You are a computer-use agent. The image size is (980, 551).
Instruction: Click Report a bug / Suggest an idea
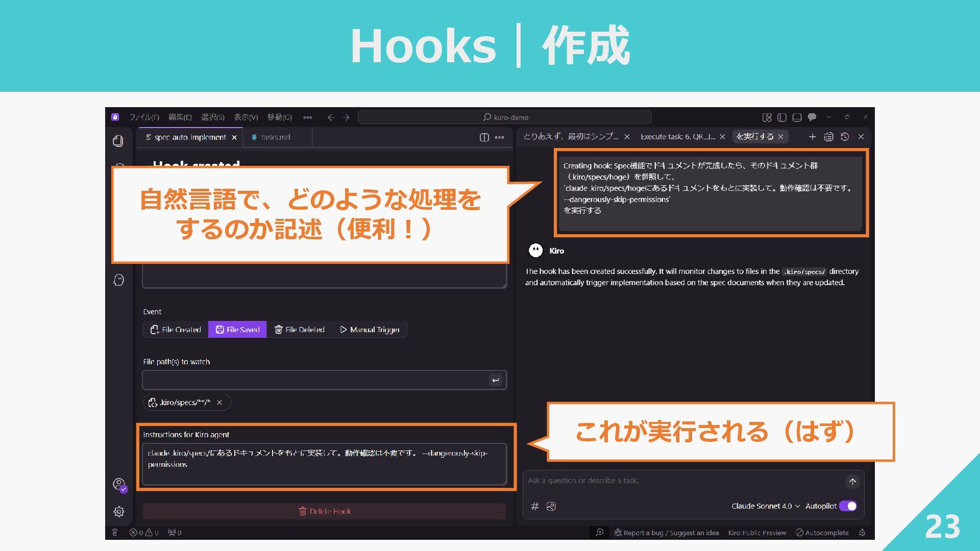click(x=667, y=533)
